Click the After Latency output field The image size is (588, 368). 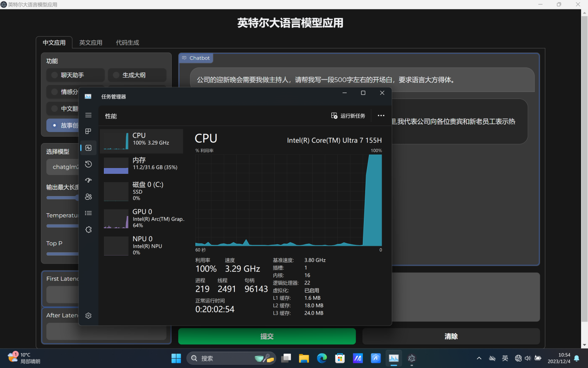click(106, 331)
